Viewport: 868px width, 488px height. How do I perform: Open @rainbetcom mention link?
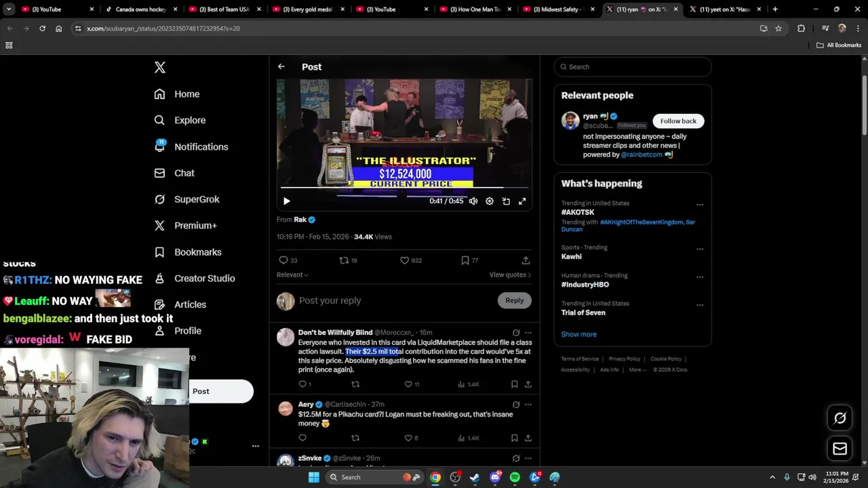[x=642, y=155]
